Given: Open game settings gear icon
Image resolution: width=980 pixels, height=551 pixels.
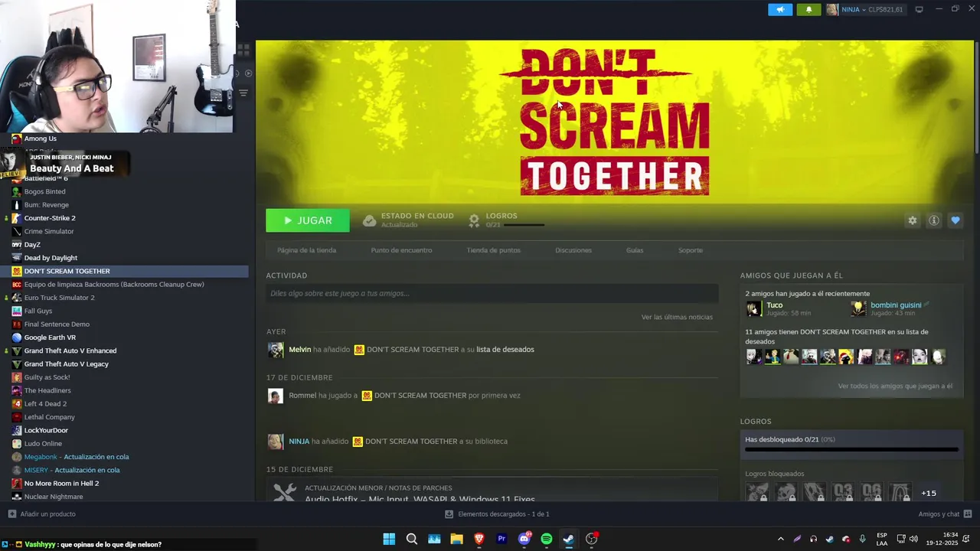Looking at the screenshot, I should [x=912, y=220].
